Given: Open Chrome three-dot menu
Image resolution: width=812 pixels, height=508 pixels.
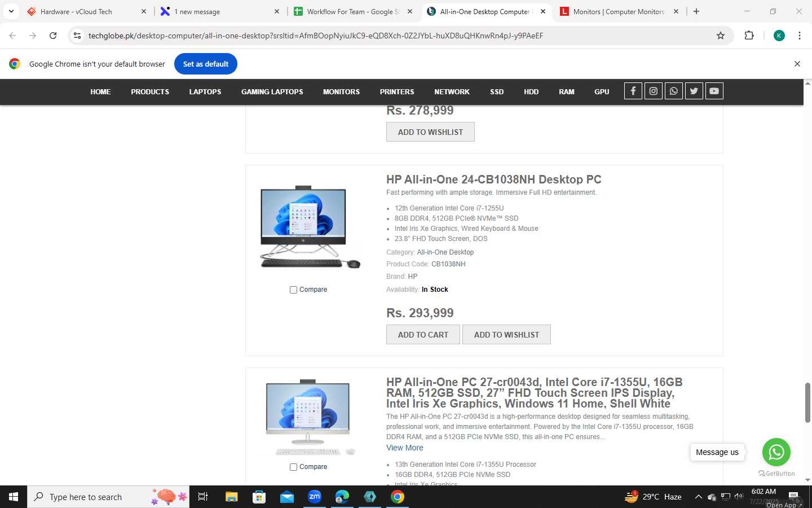Looking at the screenshot, I should tap(800, 36).
